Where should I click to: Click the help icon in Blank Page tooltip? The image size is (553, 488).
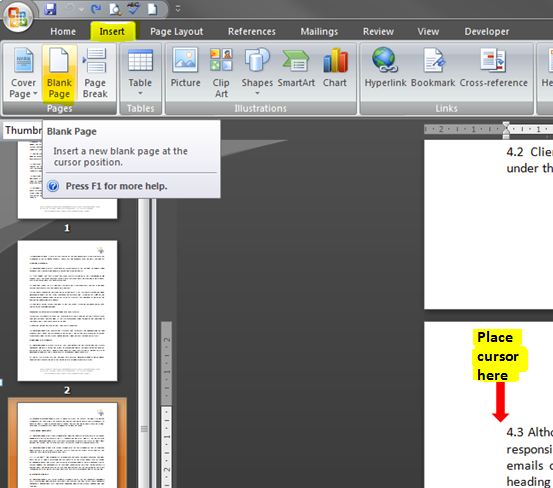(x=53, y=186)
